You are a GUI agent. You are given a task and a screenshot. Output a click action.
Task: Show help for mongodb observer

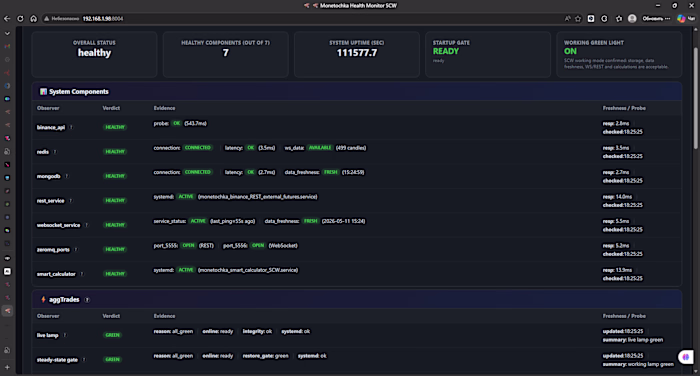point(67,176)
